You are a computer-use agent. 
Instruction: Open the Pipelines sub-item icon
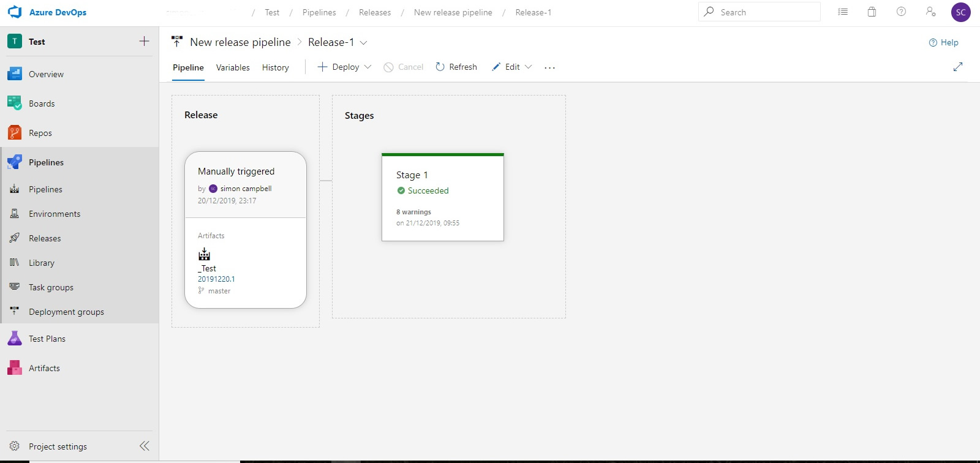point(15,189)
